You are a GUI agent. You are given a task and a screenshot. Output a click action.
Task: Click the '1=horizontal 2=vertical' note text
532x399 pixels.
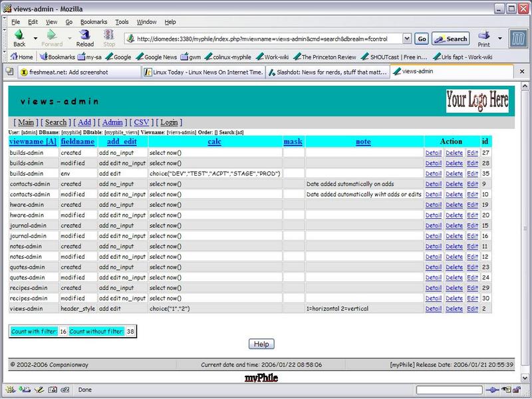click(337, 309)
